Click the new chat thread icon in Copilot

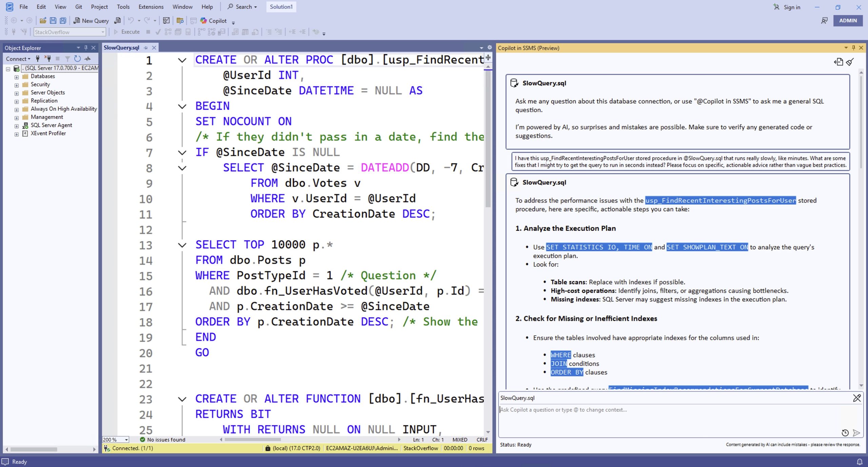(839, 62)
